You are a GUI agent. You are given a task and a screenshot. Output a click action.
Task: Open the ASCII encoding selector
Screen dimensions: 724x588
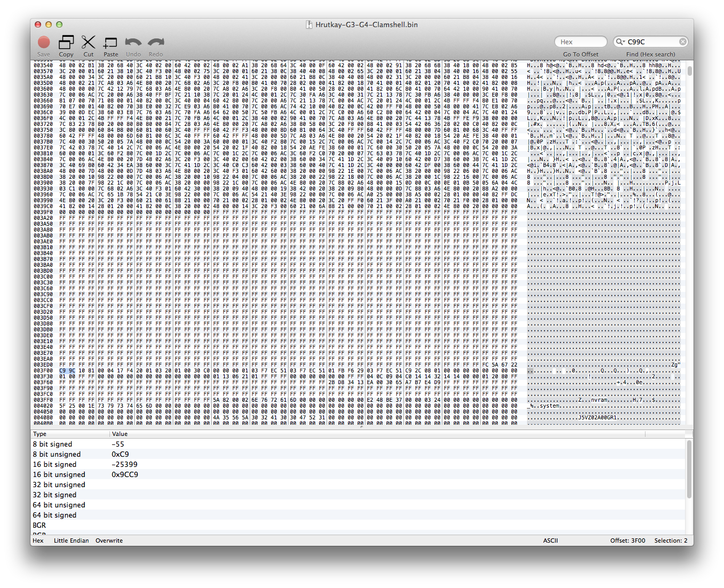pyautogui.click(x=550, y=541)
